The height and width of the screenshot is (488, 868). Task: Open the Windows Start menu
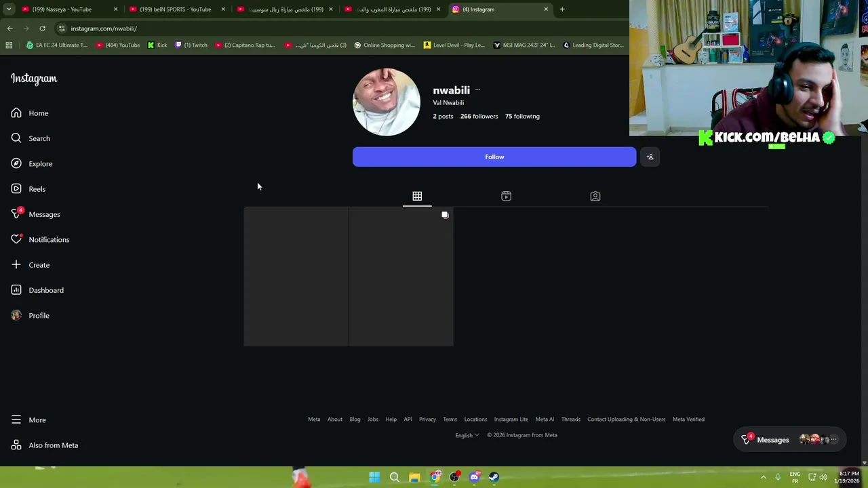pyautogui.click(x=374, y=477)
